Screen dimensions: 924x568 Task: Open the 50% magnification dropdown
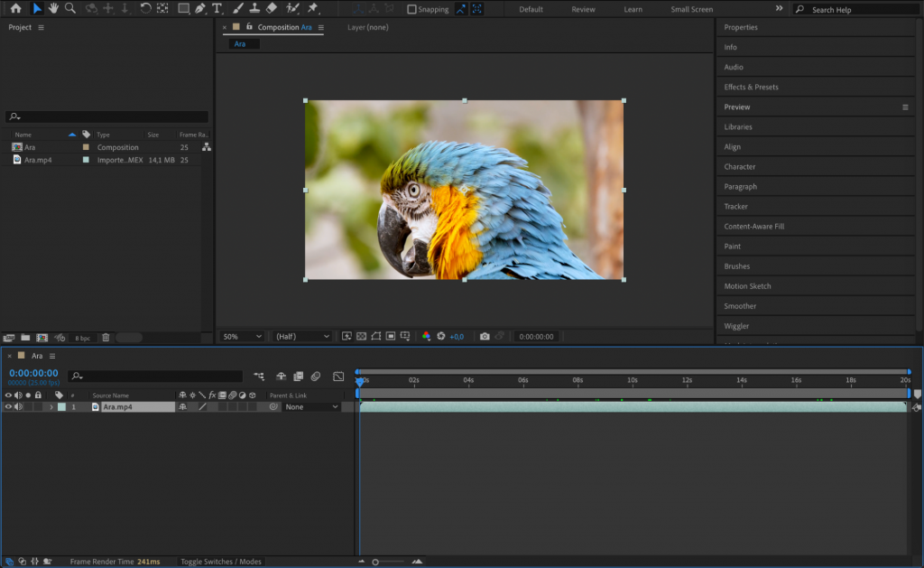tap(241, 336)
